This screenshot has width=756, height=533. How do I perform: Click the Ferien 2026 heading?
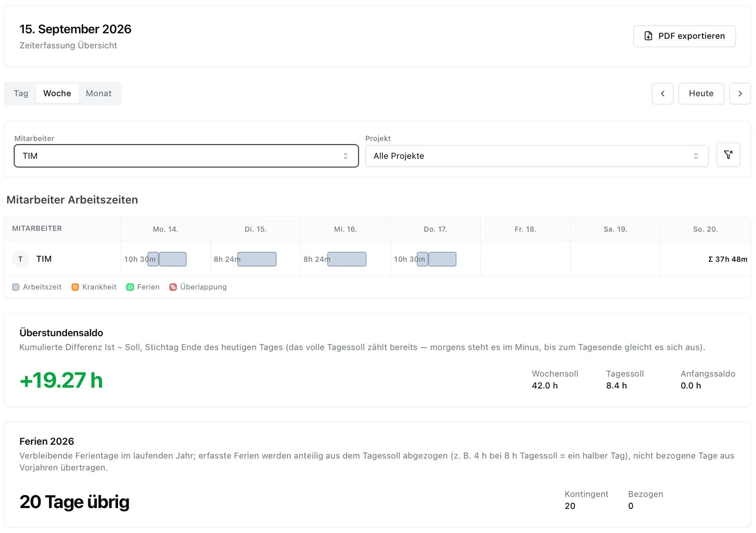[47, 441]
